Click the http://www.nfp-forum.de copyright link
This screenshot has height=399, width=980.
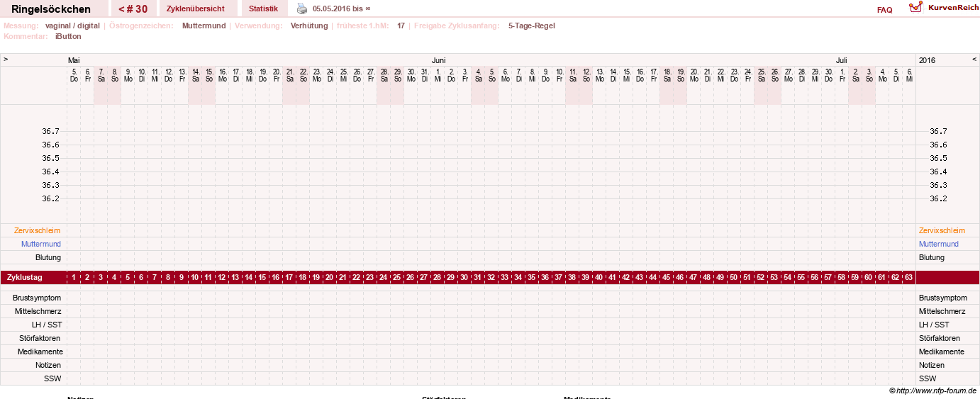tap(933, 390)
